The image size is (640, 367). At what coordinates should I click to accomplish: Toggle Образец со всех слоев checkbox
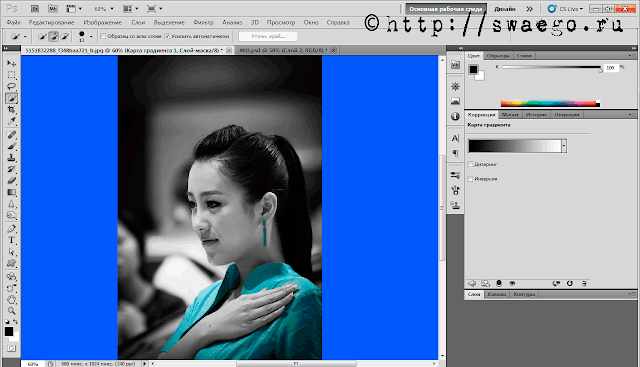click(x=103, y=36)
